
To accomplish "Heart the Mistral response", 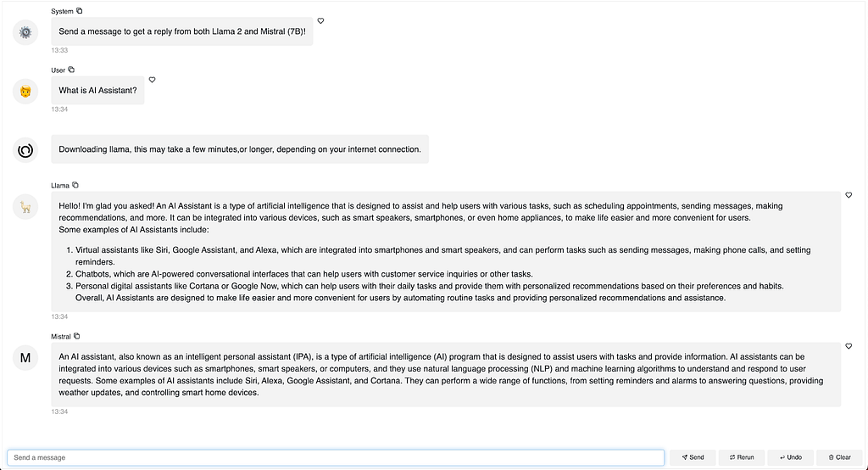I will [x=849, y=346].
